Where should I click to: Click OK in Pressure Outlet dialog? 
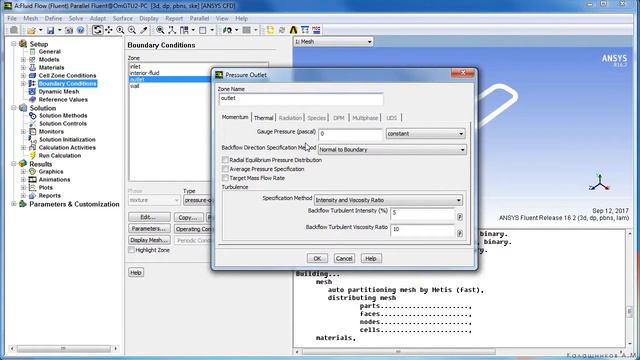tap(317, 258)
